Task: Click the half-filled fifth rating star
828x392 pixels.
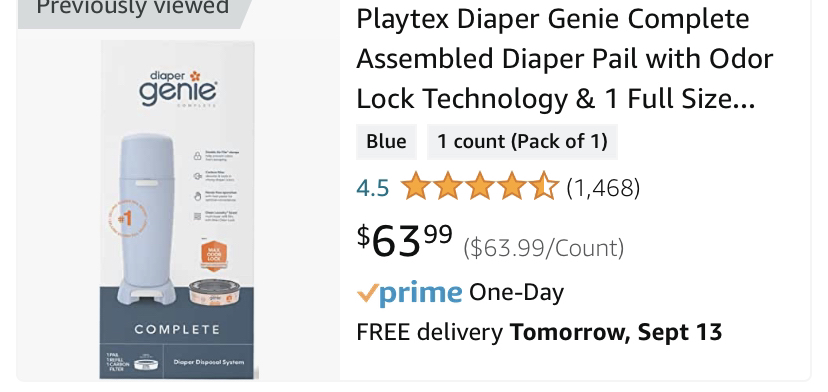Action: click(543, 186)
